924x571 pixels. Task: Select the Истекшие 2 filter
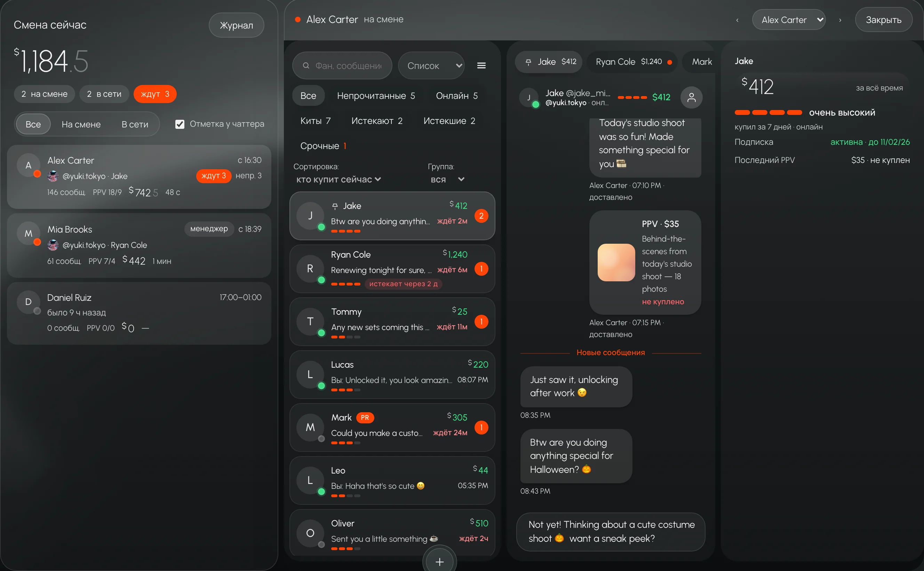pyautogui.click(x=449, y=121)
